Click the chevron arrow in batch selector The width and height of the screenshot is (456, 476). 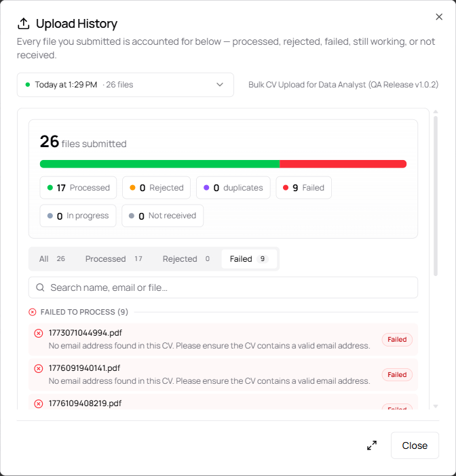coord(220,85)
